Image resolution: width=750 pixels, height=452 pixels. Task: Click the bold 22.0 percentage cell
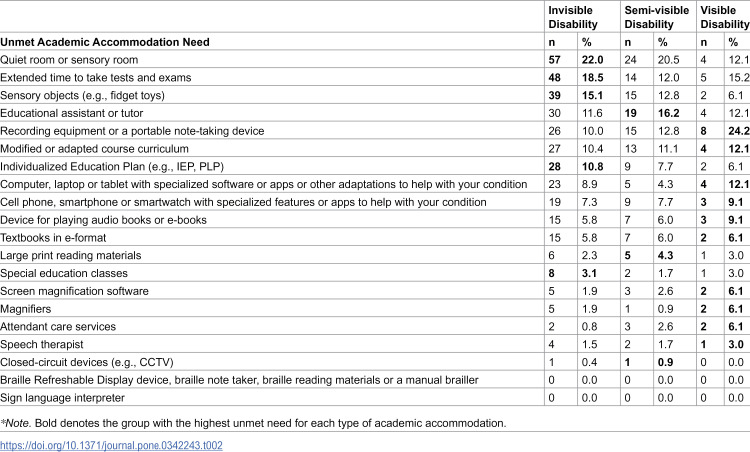[x=593, y=60]
